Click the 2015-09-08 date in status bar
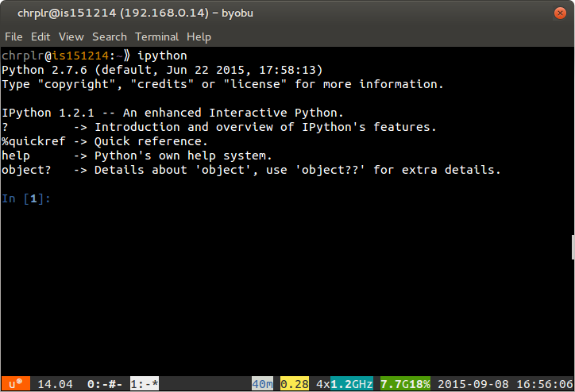Screen dimensions: 575x392 click(x=473, y=384)
